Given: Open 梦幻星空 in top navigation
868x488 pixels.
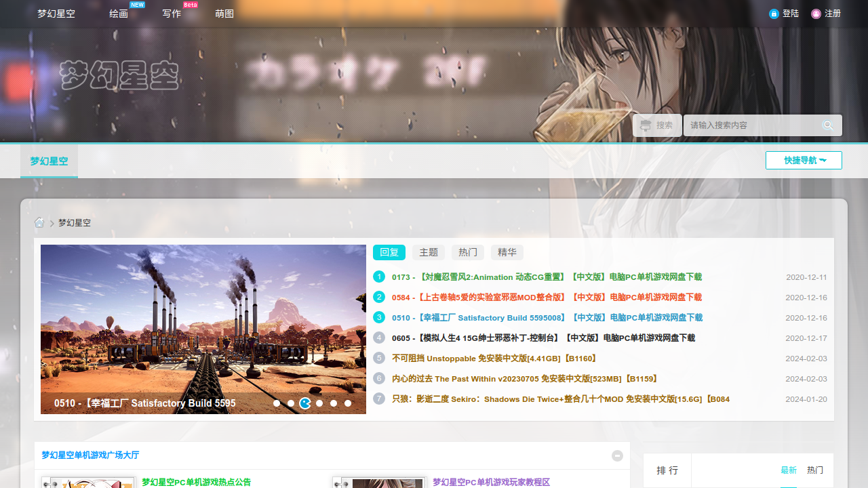Looking at the screenshot, I should (56, 14).
